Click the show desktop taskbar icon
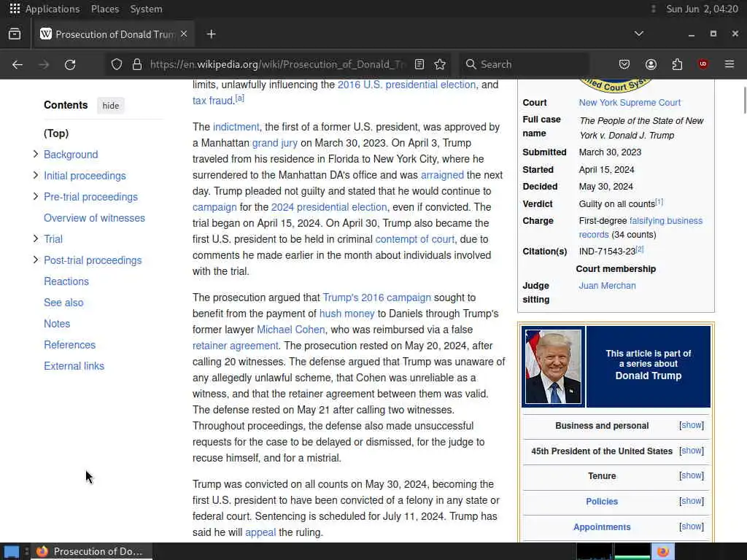This screenshot has height=560, width=747. coord(12,551)
